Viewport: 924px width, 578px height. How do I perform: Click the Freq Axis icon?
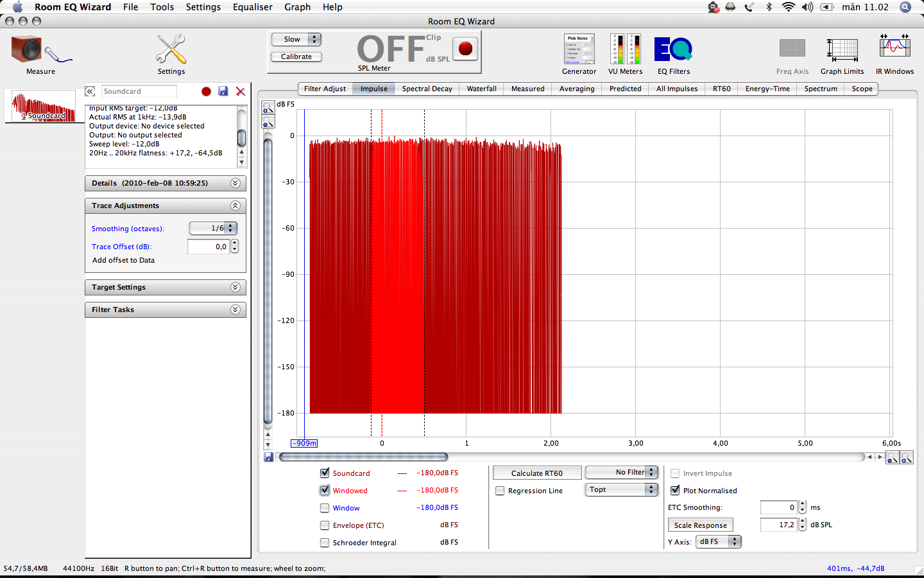point(792,48)
